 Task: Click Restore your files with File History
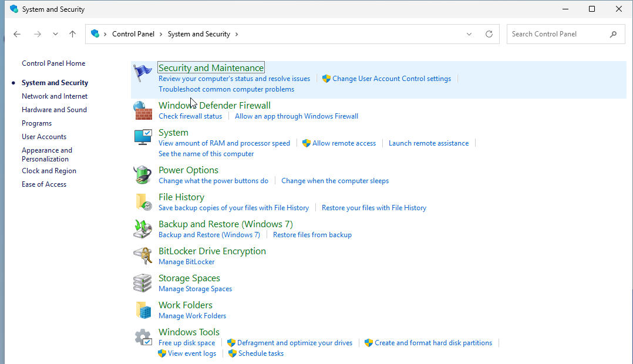[374, 208]
